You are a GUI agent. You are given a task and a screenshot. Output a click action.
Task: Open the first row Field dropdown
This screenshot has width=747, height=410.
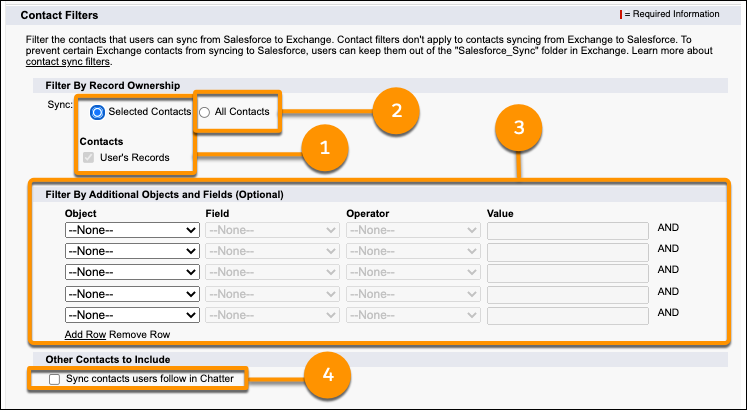coord(272,230)
